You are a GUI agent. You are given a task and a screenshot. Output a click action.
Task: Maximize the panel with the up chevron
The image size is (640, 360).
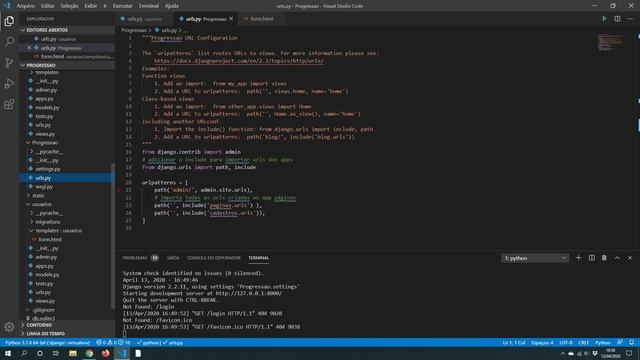[617, 258]
